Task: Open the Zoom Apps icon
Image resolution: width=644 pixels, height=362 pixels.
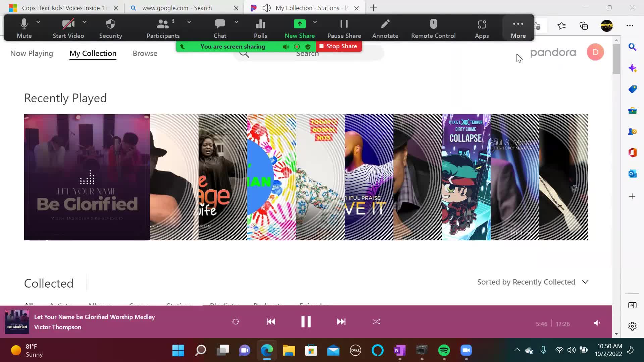Action: click(482, 24)
